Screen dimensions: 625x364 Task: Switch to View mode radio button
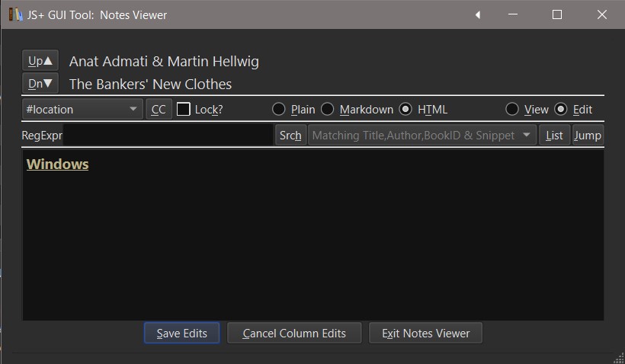(x=512, y=109)
